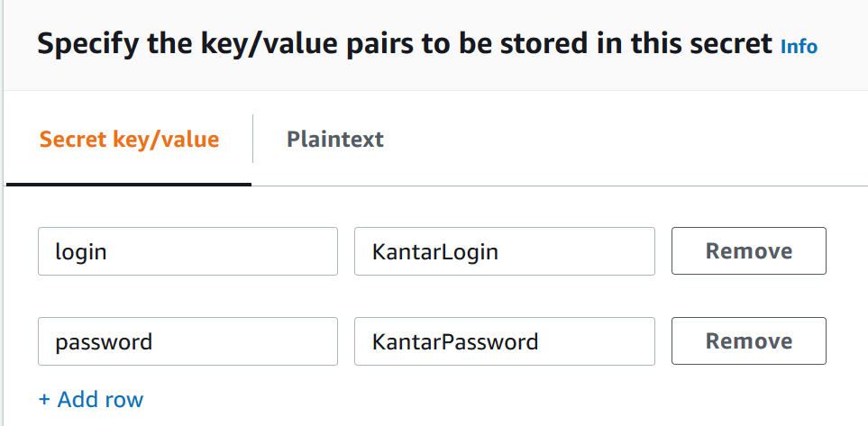
Task: Click the KantarPassword value field
Action: 504,341
